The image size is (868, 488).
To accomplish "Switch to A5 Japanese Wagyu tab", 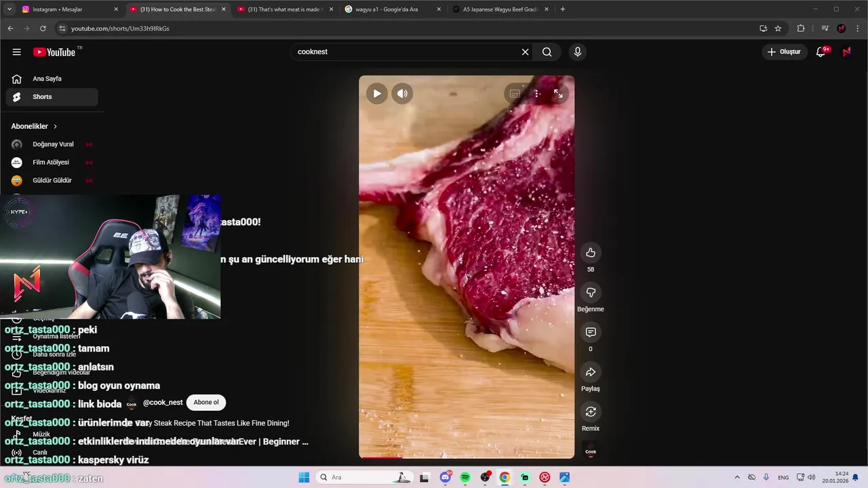I will point(500,9).
